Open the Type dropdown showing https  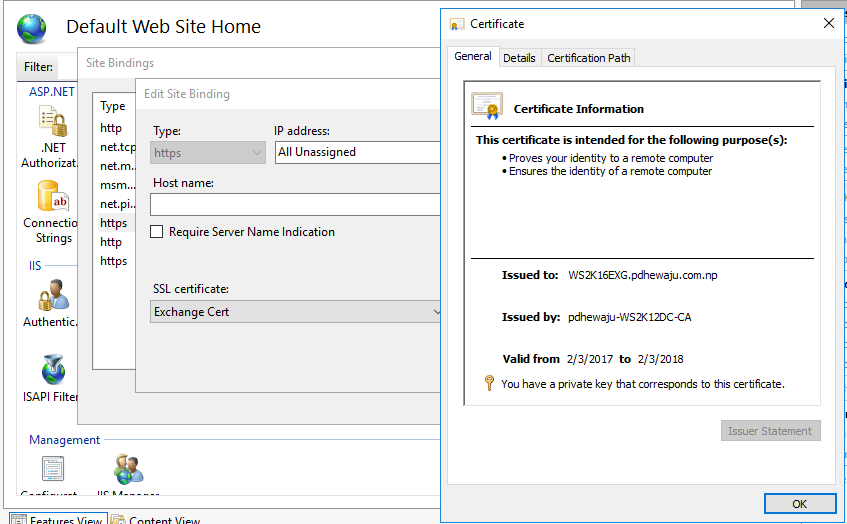pyautogui.click(x=207, y=153)
